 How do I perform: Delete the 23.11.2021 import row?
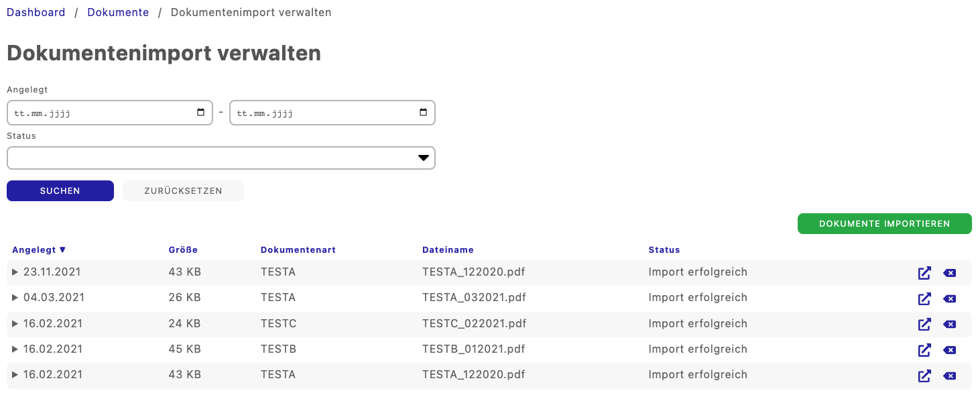[x=949, y=273]
